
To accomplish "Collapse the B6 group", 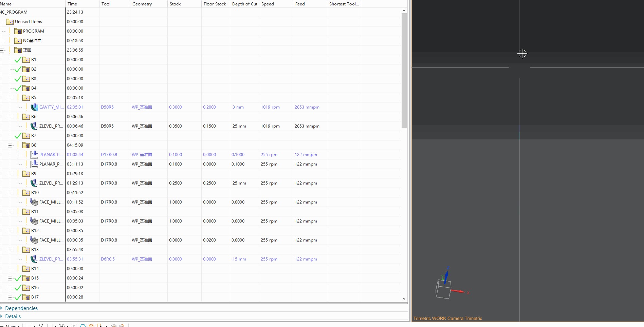I will tap(10, 117).
